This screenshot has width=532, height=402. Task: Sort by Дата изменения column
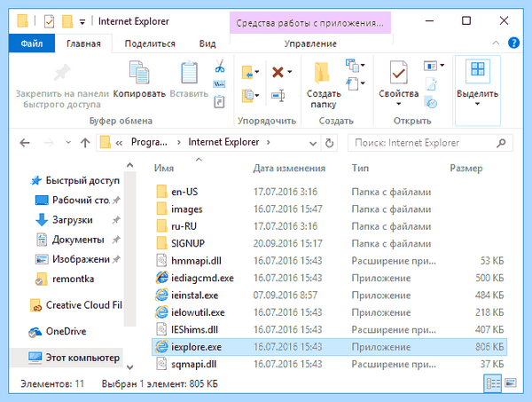point(289,169)
